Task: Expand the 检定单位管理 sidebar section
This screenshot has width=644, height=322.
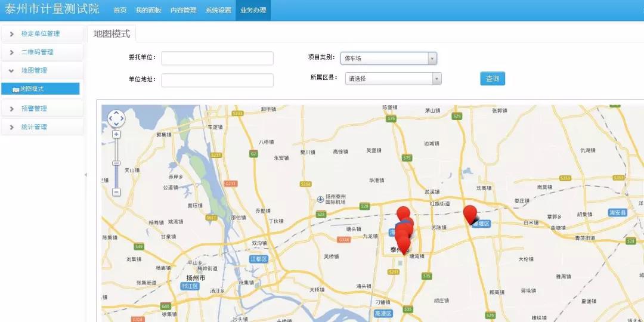Action: pyautogui.click(x=41, y=34)
